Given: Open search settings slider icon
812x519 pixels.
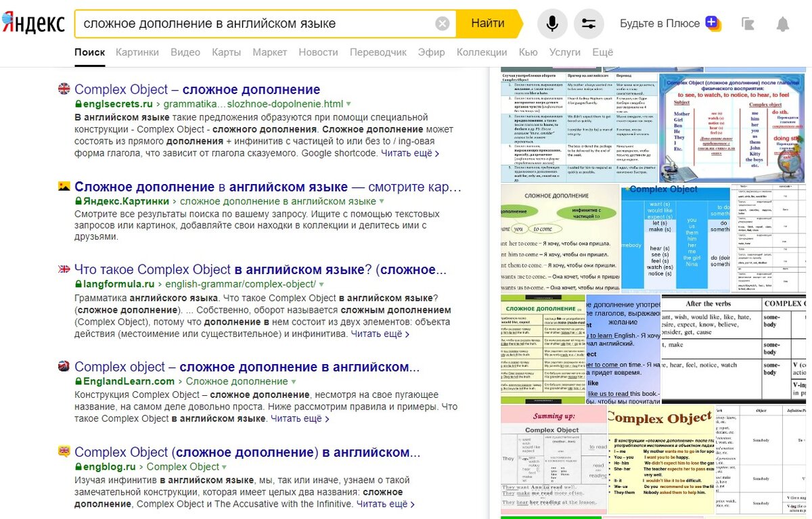Looking at the screenshot, I should click(589, 24).
